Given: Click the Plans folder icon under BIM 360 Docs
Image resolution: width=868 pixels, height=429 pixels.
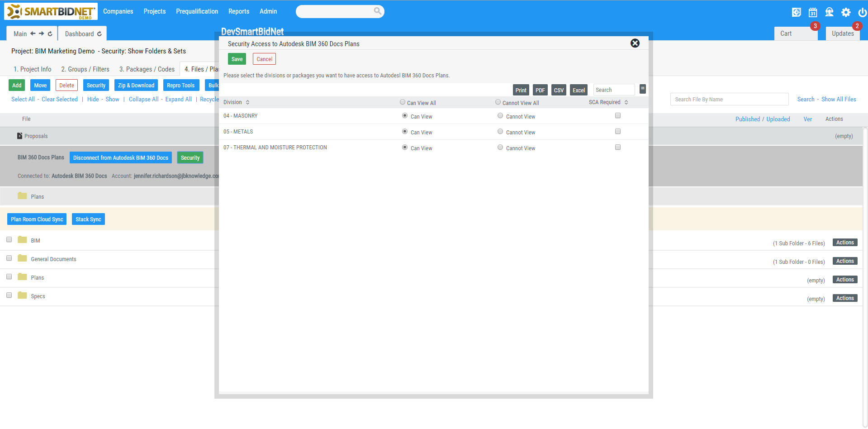Looking at the screenshot, I should pyautogui.click(x=22, y=195).
